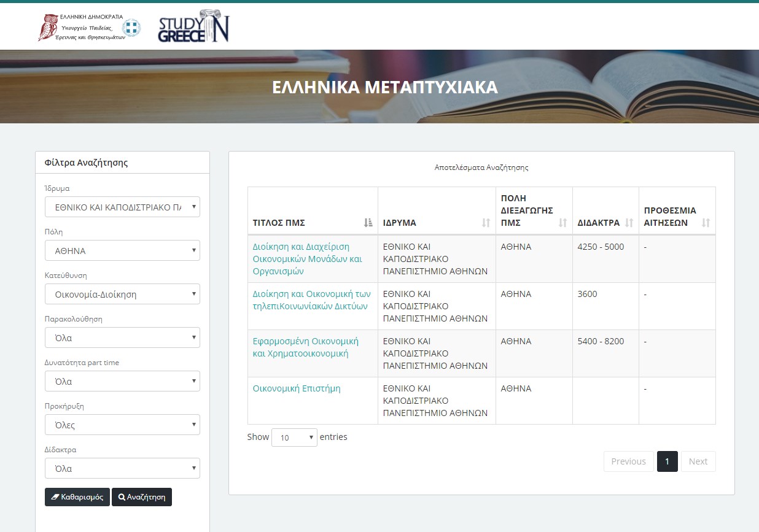Image resolution: width=759 pixels, height=532 pixels.
Task: Open the Παρακολούθηση dropdown
Action: 122,338
